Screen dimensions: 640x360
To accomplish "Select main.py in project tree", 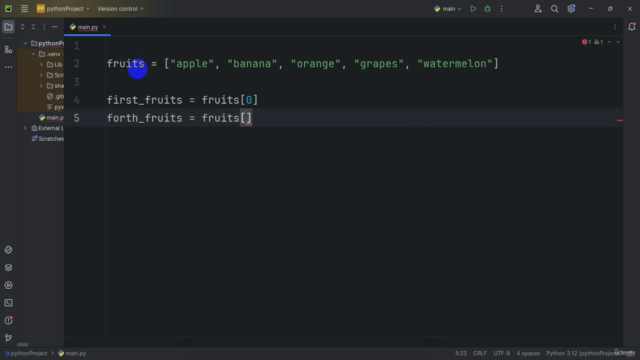I will coord(51,118).
